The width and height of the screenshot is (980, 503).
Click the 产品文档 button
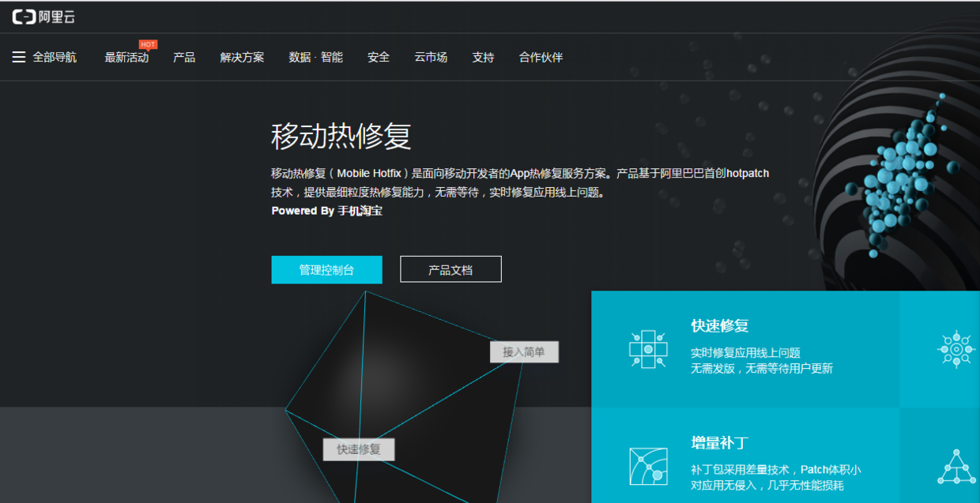450,269
